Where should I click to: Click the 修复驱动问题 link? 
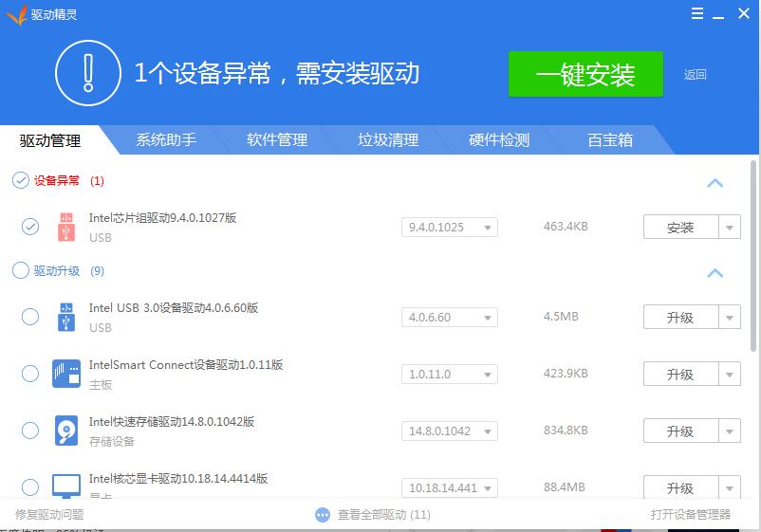coord(49,515)
